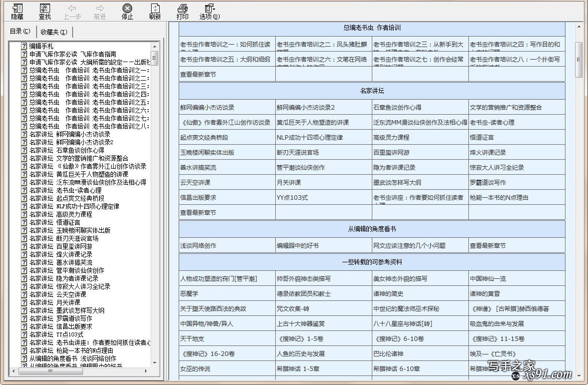
Task: Select 名家讲坛 月关讲课 in tree
Action: 55,302
